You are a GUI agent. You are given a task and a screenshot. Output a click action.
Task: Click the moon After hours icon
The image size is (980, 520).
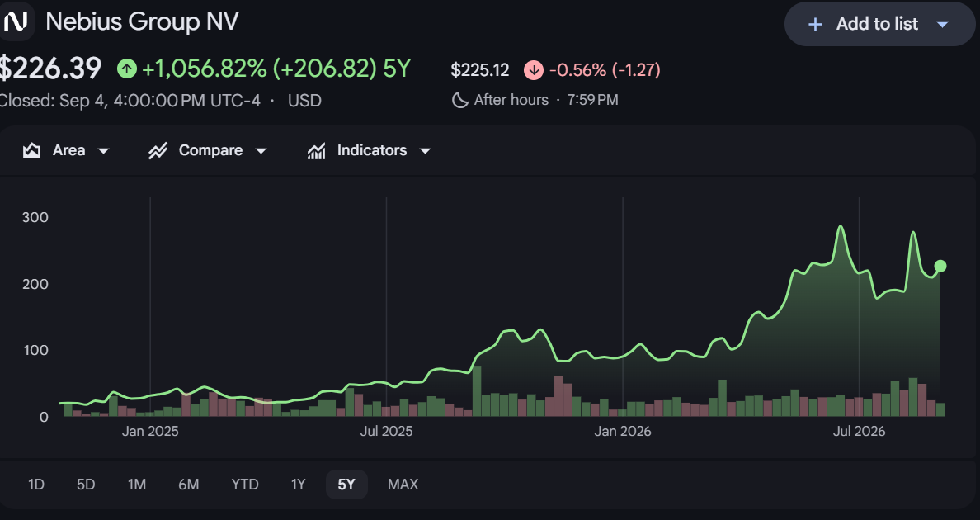pyautogui.click(x=460, y=100)
